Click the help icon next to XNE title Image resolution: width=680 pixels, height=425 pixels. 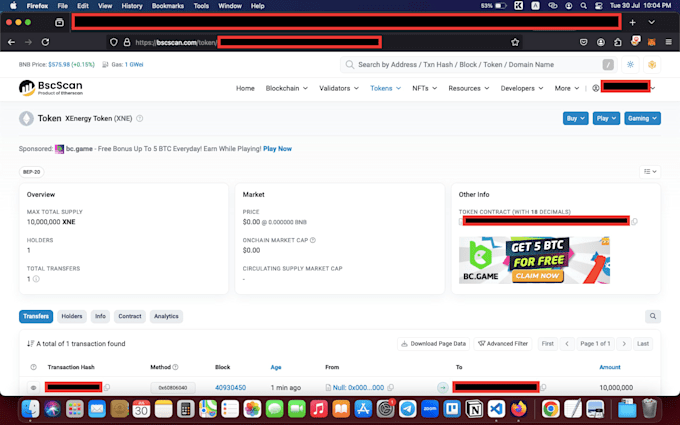pyautogui.click(x=140, y=118)
